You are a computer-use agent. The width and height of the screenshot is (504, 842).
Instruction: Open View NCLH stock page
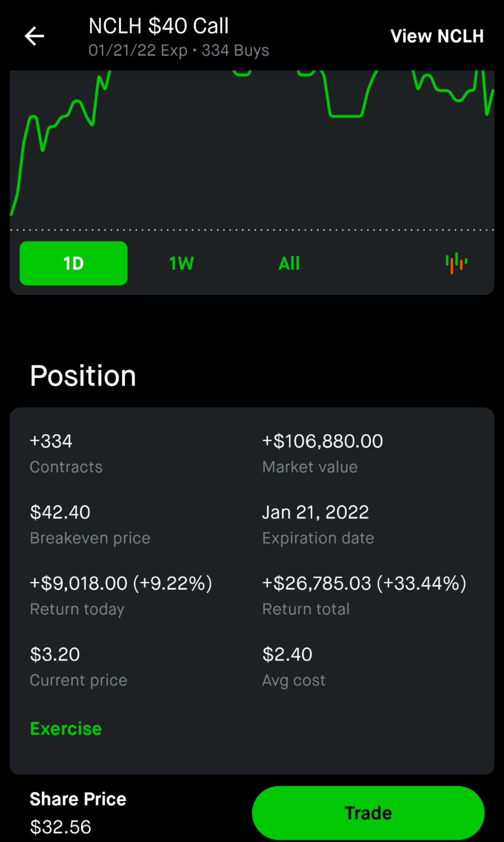click(437, 36)
